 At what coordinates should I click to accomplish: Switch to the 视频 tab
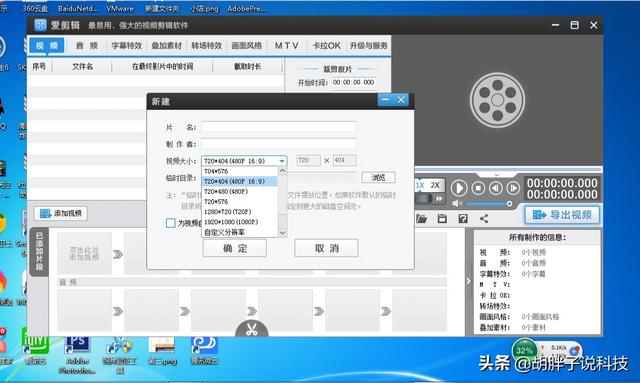(47, 45)
